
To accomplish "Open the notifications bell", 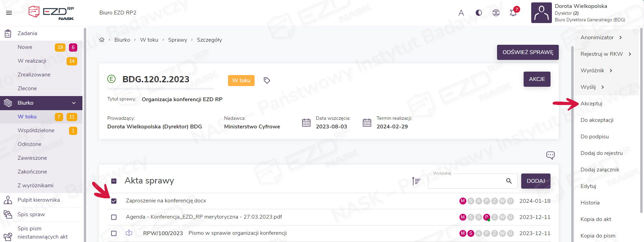I will [513, 13].
